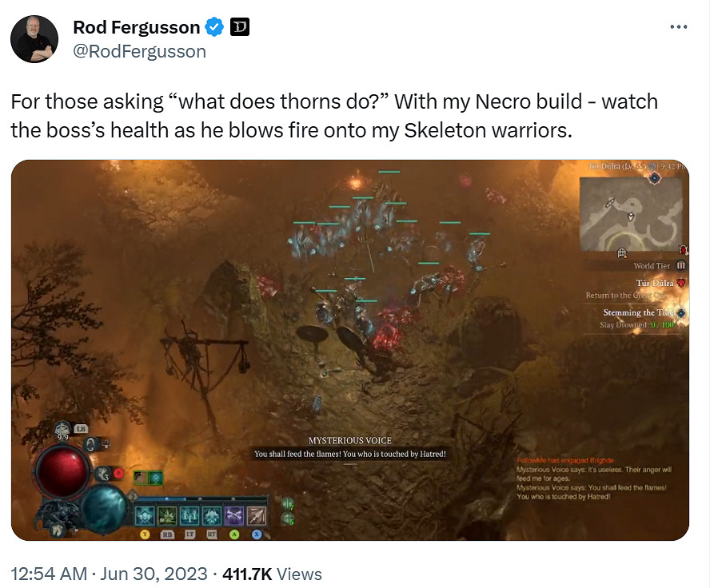Click the Rod Fergusson display name
The width and height of the screenshot is (710, 588).
pos(136,28)
